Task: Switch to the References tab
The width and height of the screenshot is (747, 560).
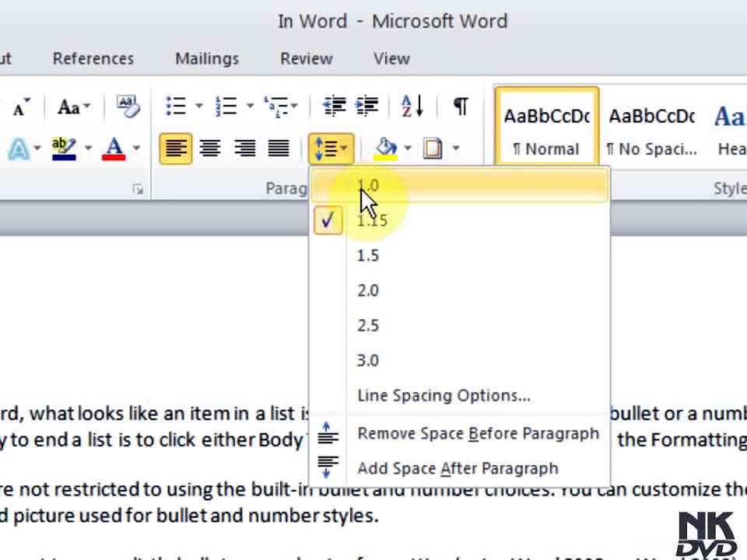Action: click(93, 58)
